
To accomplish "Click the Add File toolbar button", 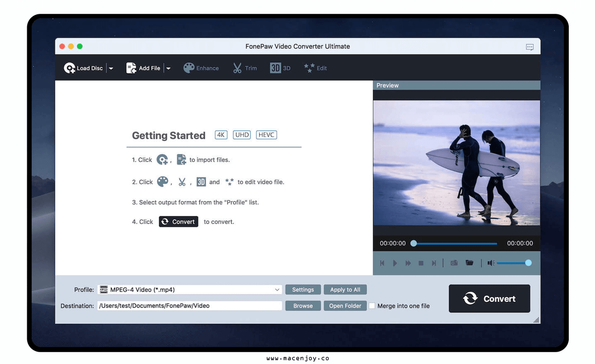I will (143, 68).
